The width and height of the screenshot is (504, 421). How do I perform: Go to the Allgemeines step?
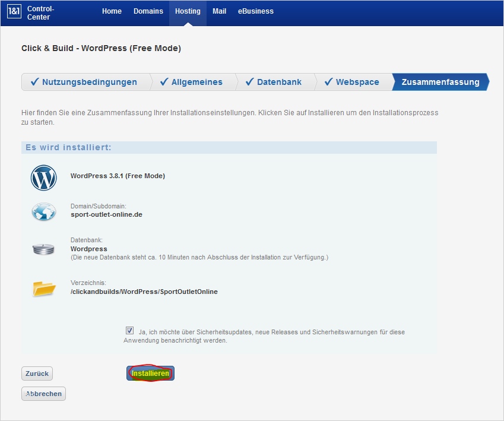click(193, 82)
